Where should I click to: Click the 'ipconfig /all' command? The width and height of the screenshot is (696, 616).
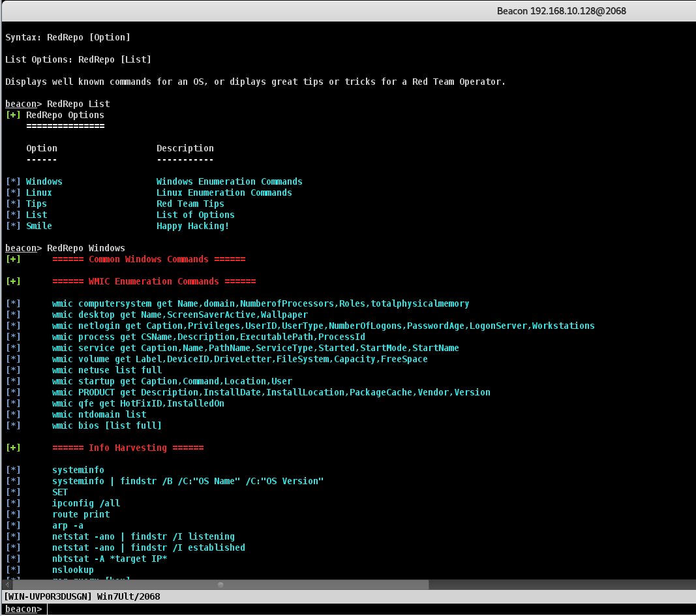(86, 503)
